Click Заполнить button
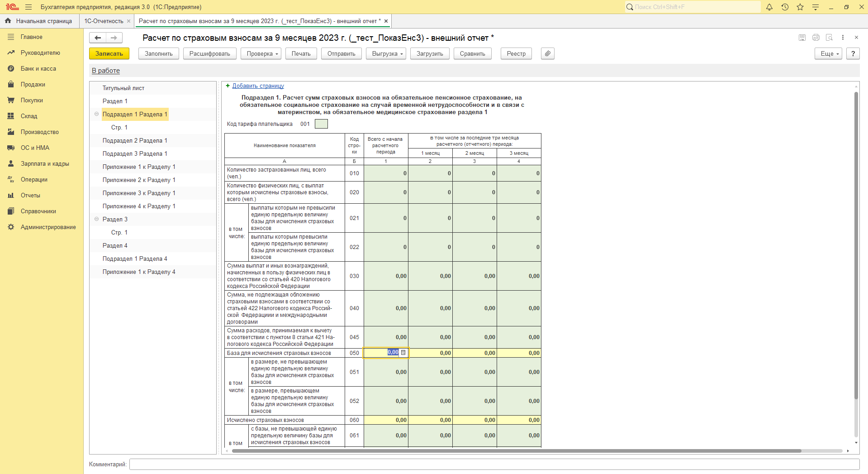Screen dimensions: 868x474 point(159,53)
